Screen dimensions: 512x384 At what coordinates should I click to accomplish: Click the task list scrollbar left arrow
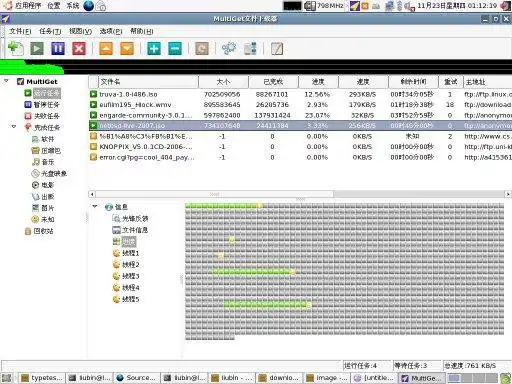point(92,194)
